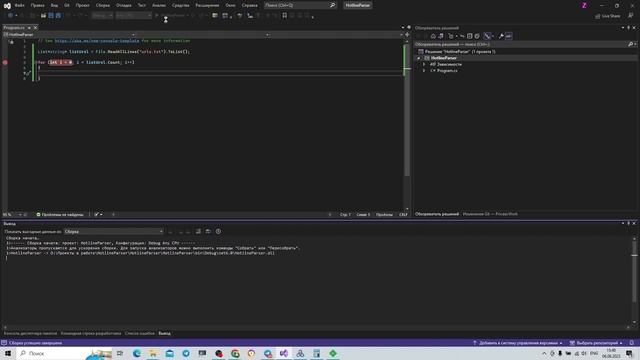Click the Live Share button
This screenshot has width=640, height=360.
tap(607, 16)
